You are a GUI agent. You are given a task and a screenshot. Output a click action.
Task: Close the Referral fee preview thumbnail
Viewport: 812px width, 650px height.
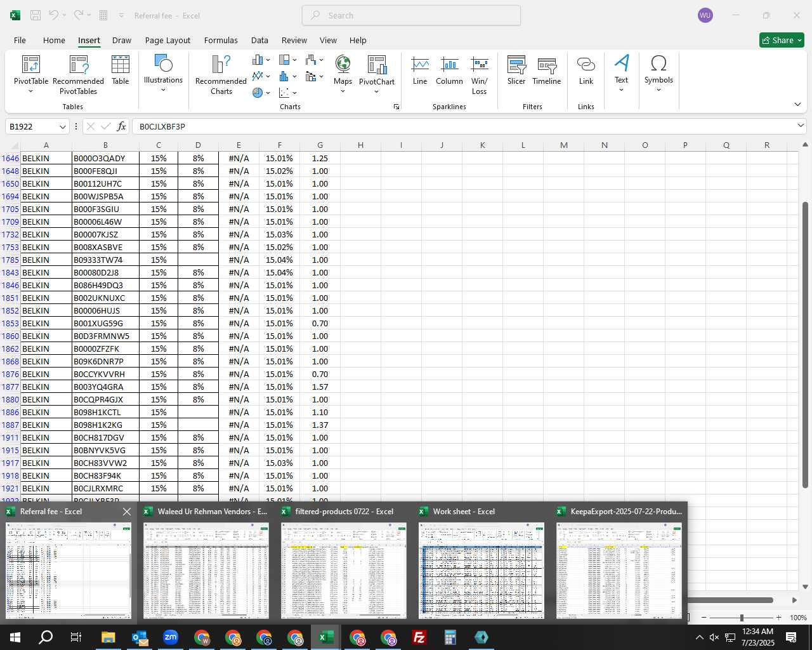tap(127, 512)
